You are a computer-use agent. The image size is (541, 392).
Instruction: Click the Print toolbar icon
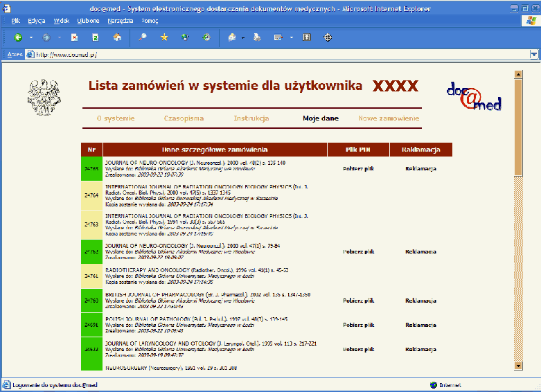point(256,37)
